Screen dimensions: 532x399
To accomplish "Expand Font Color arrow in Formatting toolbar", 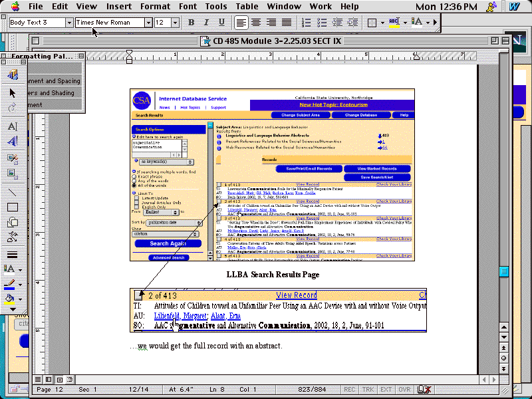I will [x=428, y=23].
